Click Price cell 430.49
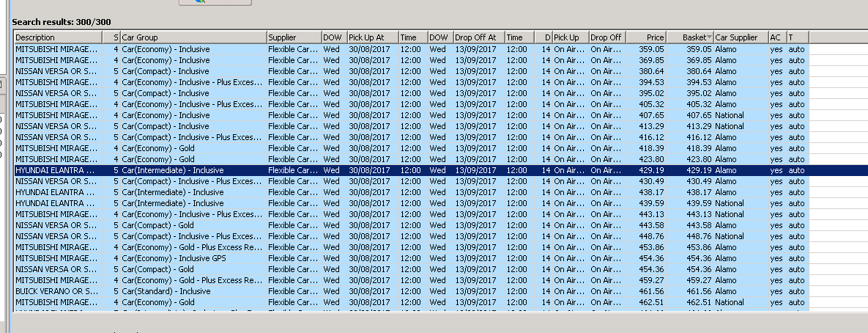The image size is (868, 333). [x=652, y=181]
